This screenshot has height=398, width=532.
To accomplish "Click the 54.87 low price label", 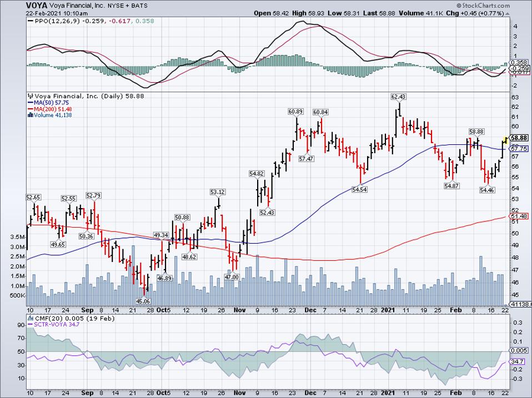I will [x=451, y=186].
